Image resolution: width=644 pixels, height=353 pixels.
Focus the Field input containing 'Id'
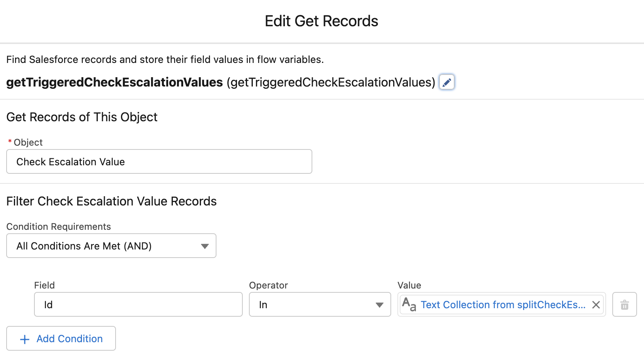click(x=138, y=305)
